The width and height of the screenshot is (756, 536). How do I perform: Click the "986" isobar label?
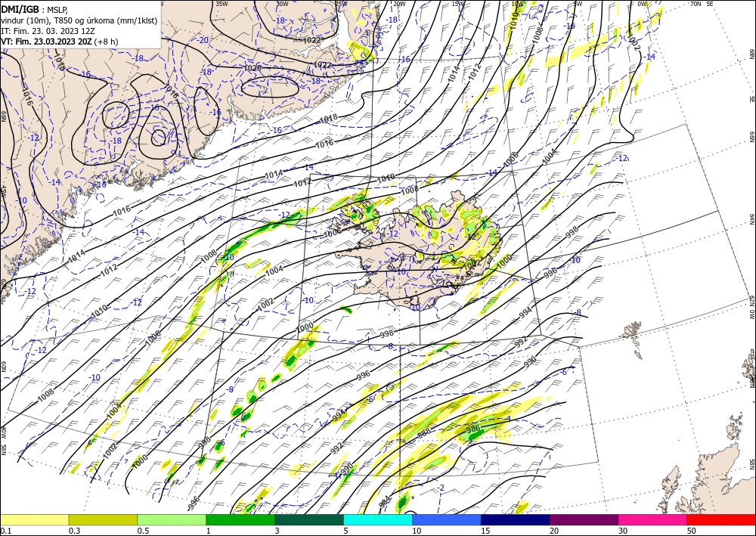473,429
